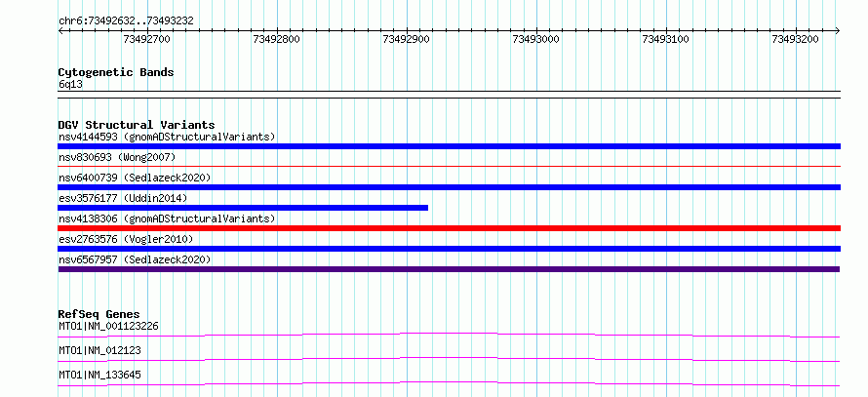Open nsv6400739 (Sedlazeck2020) label
This screenshot has height=397, width=868.
point(135,178)
